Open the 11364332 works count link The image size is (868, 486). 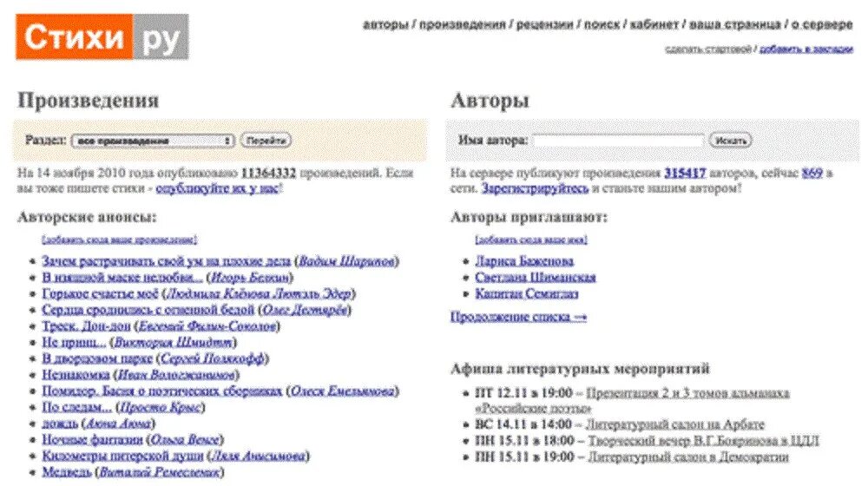point(268,173)
